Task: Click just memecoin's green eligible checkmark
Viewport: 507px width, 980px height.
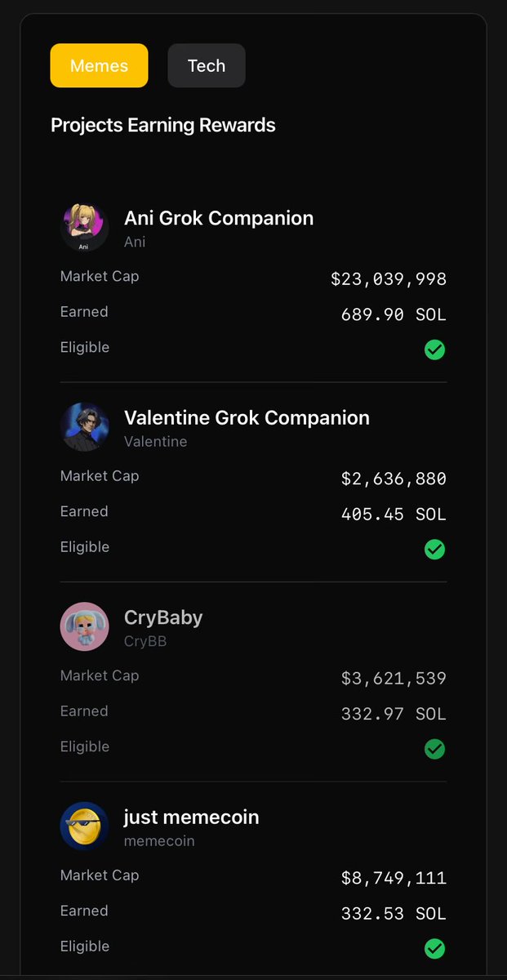Action: (x=435, y=948)
